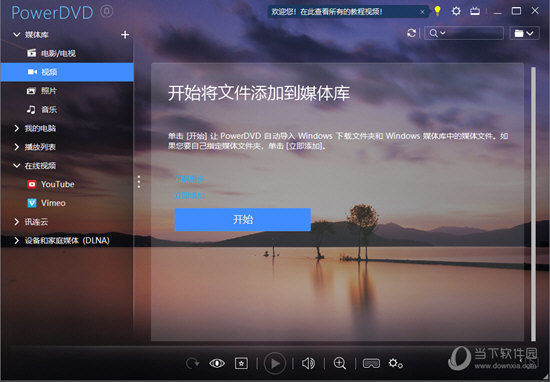
Task: Select the 视频 library item
Action: [67, 72]
